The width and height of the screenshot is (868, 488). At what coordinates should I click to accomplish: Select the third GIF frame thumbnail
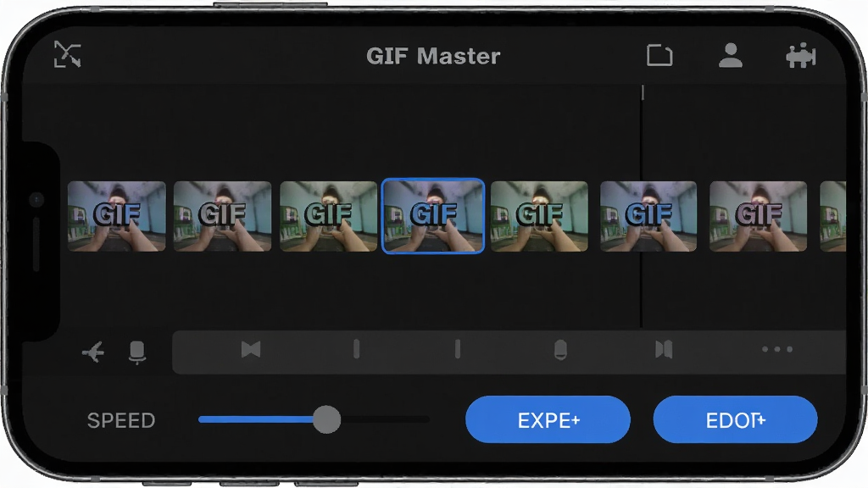pyautogui.click(x=328, y=216)
